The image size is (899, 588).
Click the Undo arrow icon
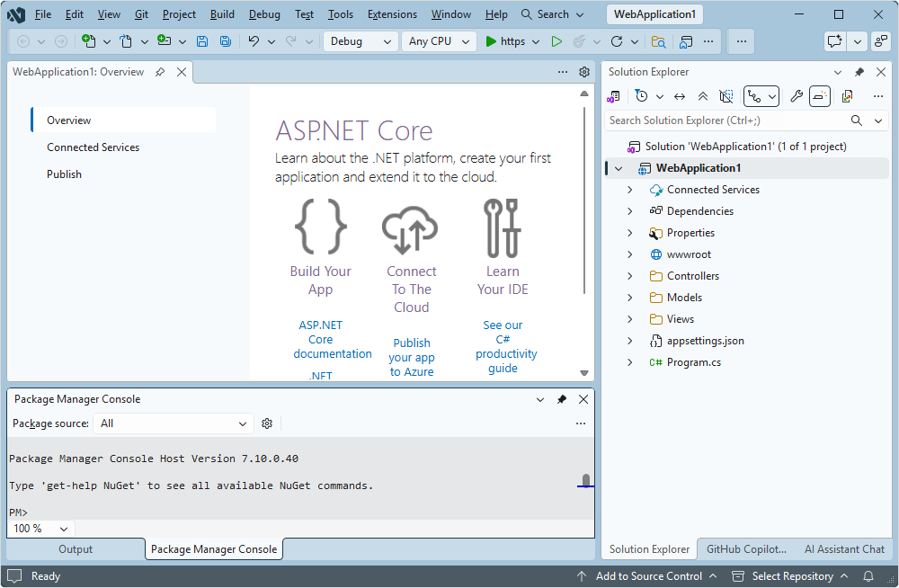point(254,40)
